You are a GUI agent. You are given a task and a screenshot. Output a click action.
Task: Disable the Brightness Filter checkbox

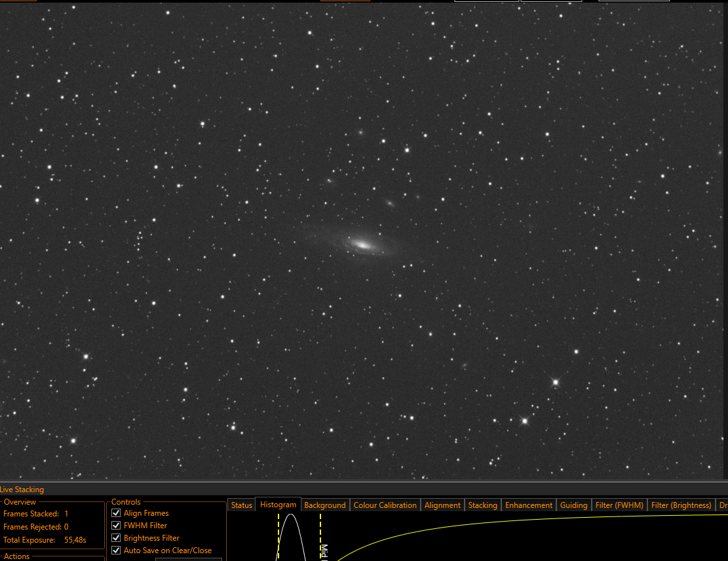point(116,538)
